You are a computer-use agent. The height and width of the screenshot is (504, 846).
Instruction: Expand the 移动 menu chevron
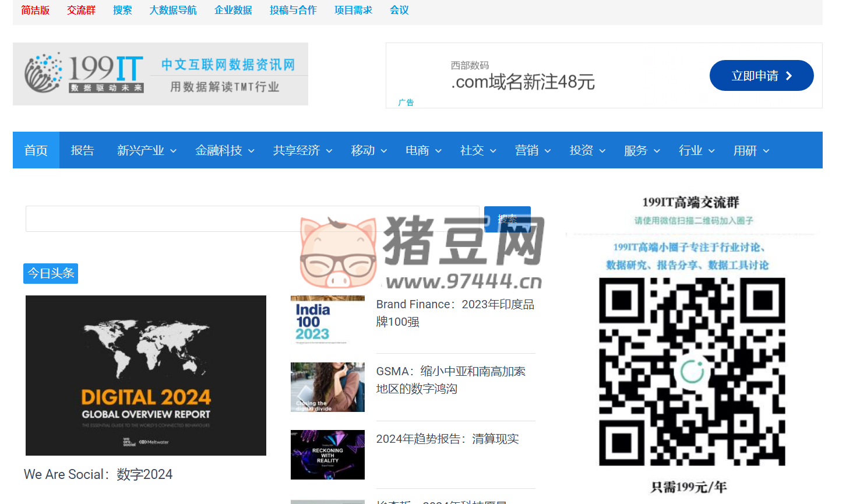[385, 150]
